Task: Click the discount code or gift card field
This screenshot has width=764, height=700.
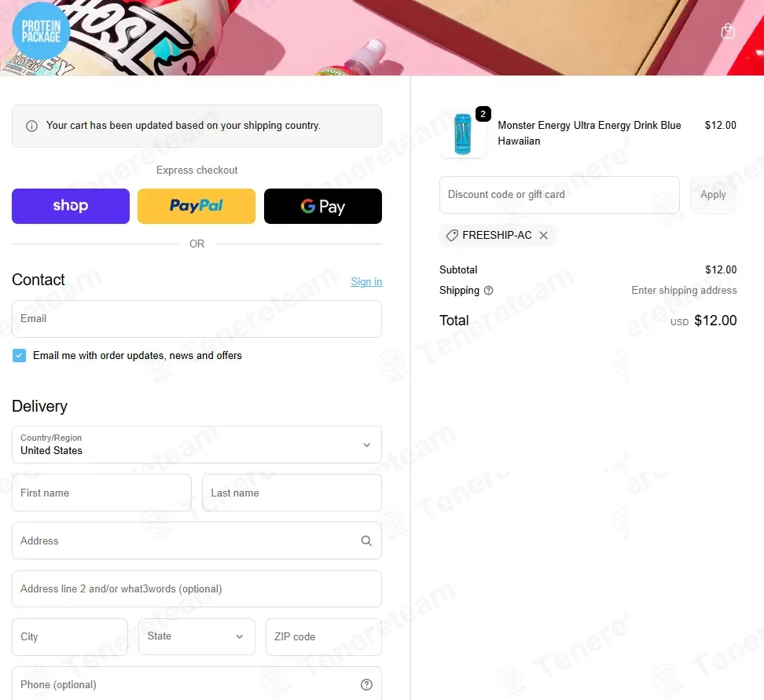Action: coord(559,195)
